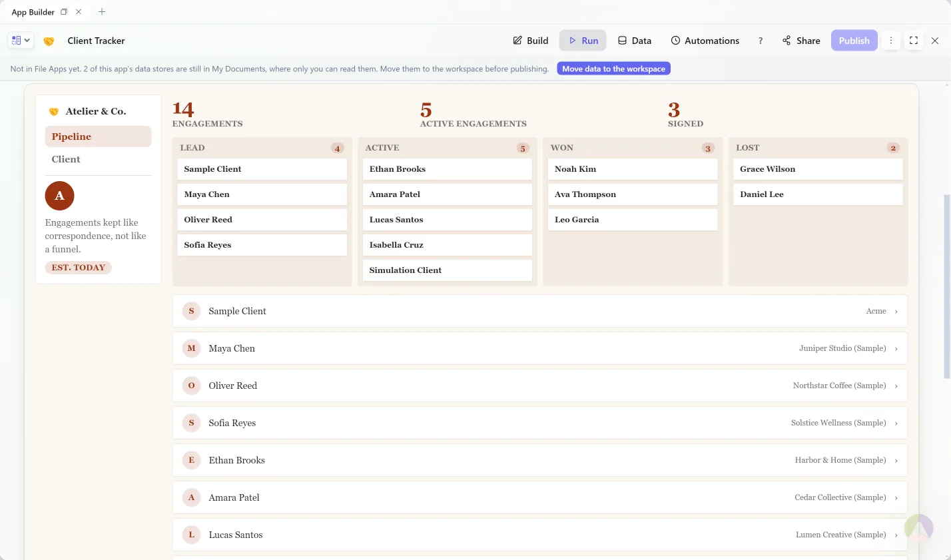Switch to Run mode
951x560 pixels.
tap(583, 41)
